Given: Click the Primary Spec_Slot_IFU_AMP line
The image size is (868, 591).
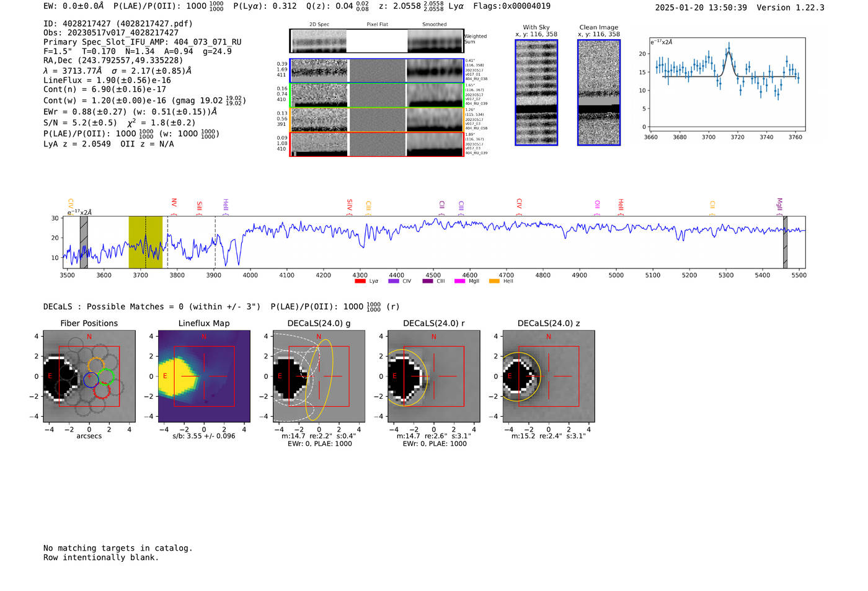Looking at the screenshot, I should click(x=143, y=42).
